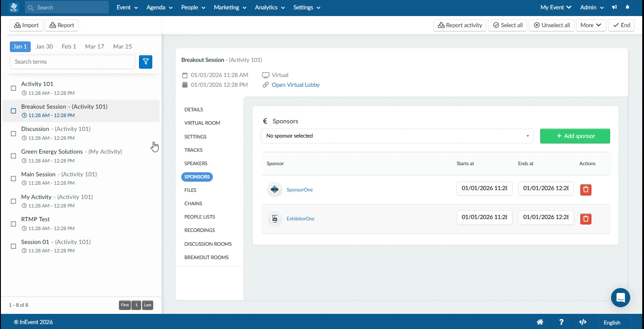Click the Report activity button
The image size is (644, 329).
(x=460, y=25)
